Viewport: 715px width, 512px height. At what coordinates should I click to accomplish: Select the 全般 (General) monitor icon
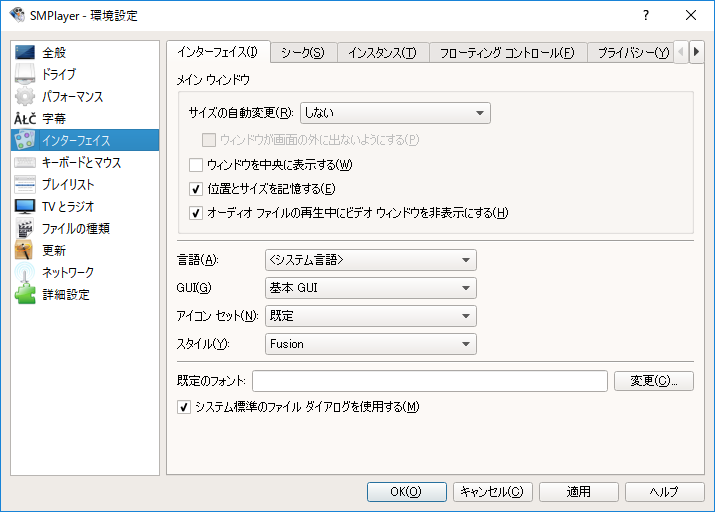(25, 52)
